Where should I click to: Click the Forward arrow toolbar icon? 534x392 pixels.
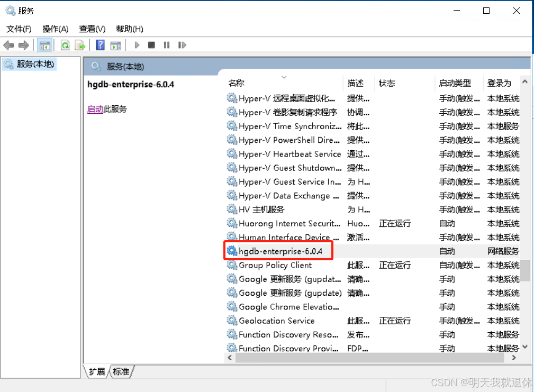coord(23,45)
